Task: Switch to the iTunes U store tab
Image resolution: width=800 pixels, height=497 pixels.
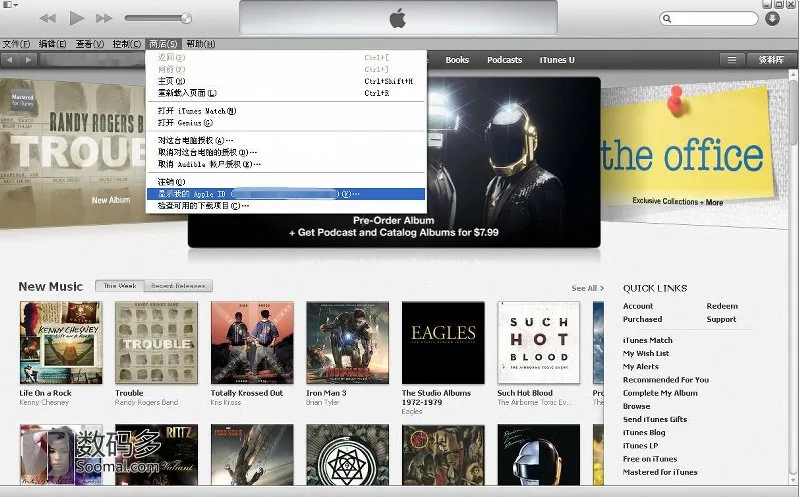Action: point(557,60)
